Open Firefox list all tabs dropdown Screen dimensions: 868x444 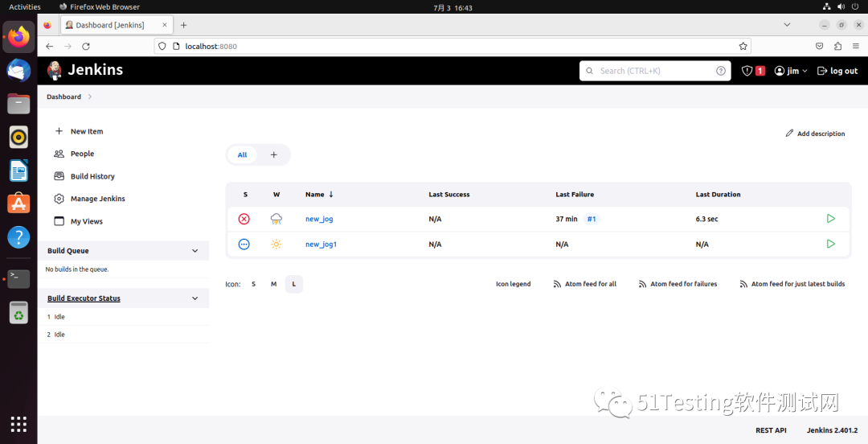(787, 24)
